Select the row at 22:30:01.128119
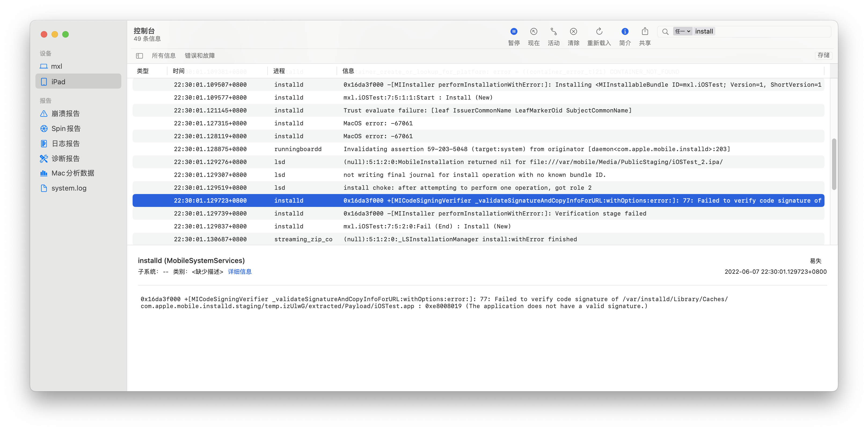Image resolution: width=868 pixels, height=431 pixels. click(478, 136)
